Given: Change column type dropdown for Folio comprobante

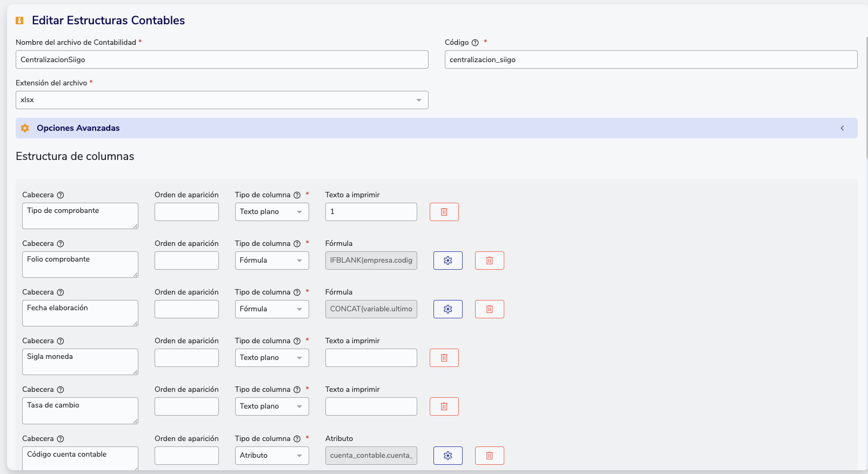Looking at the screenshot, I should [271, 261].
